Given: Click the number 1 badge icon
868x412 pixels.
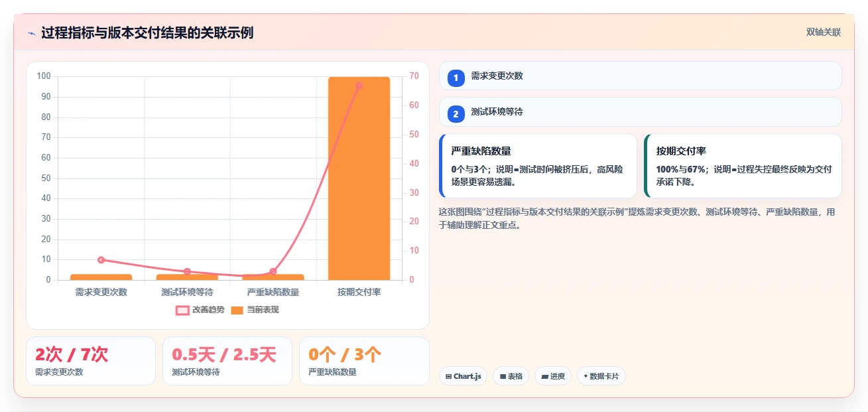Looking at the screenshot, I should [456, 78].
